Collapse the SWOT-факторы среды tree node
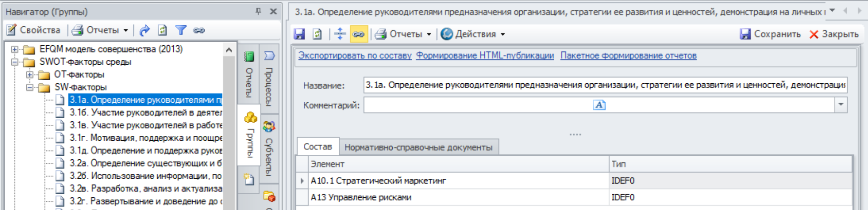This screenshot has width=868, height=210. [x=15, y=62]
